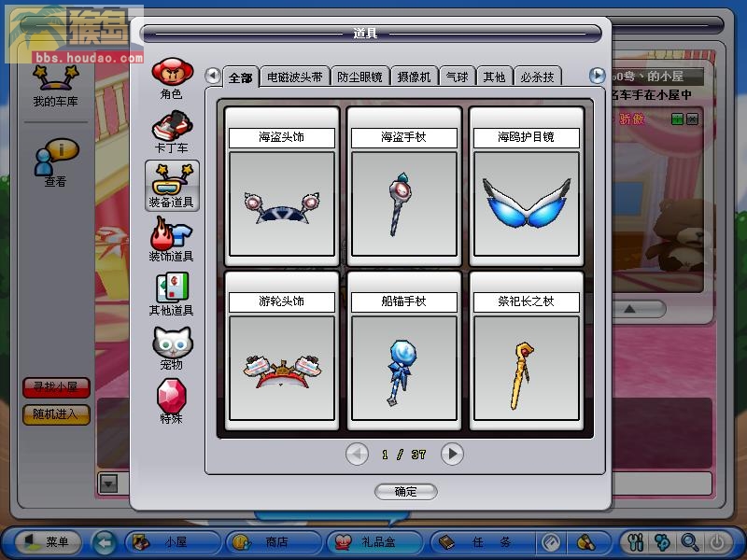Select the 海盗手杖 item thumbnail

pos(404,203)
